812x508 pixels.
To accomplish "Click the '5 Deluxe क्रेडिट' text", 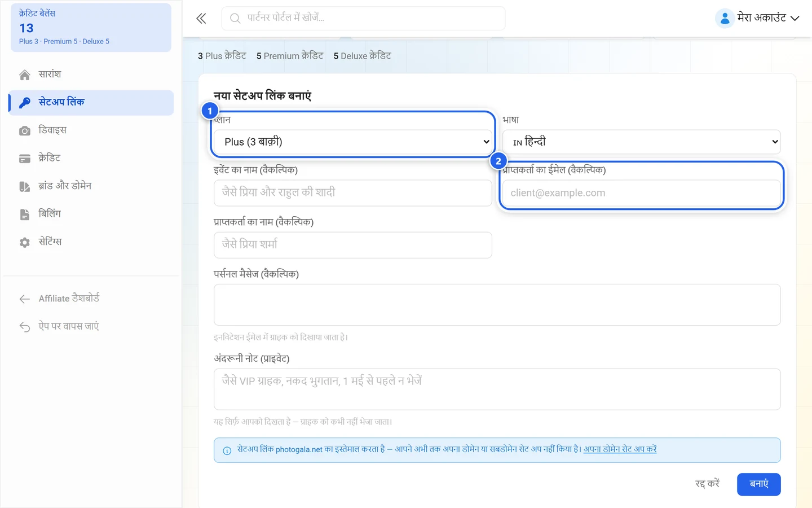I will point(362,56).
